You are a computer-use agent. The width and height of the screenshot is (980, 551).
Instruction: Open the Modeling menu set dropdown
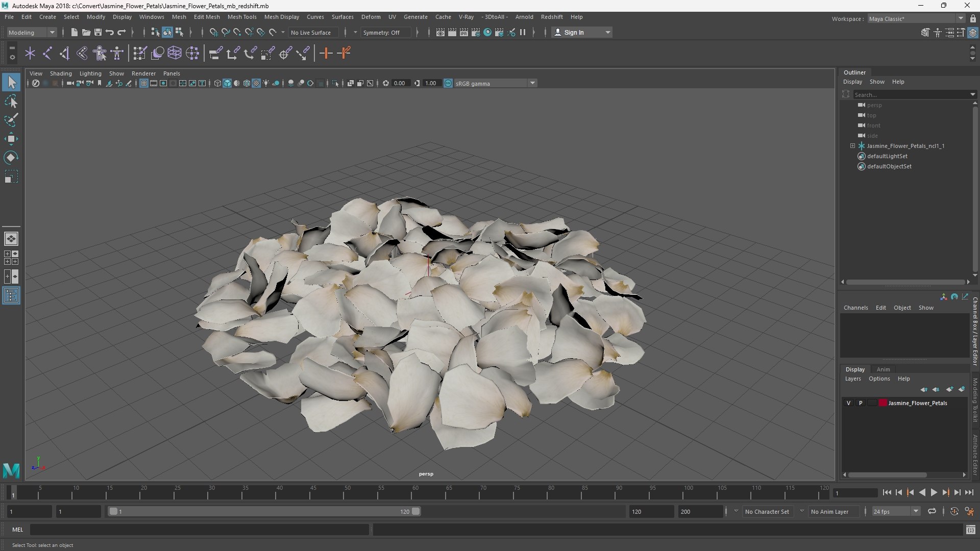click(32, 32)
